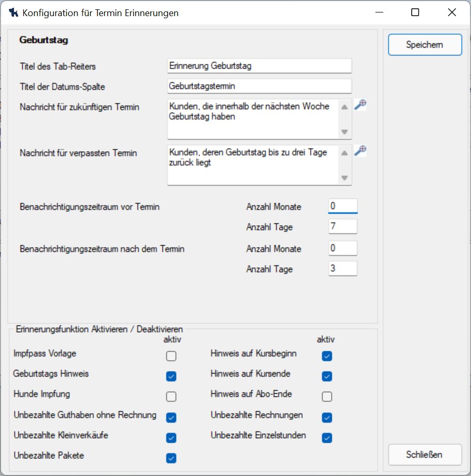Focus the Titel der Datums-Spalte field

coord(260,86)
